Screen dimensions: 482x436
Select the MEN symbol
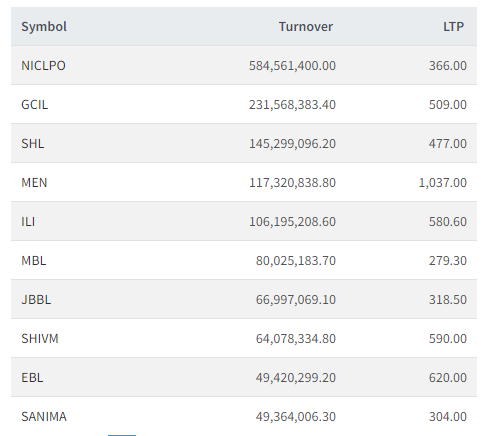point(34,183)
